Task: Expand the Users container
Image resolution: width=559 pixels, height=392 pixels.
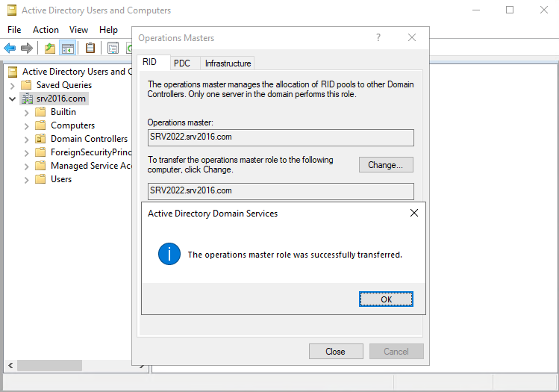Action: coord(26,180)
